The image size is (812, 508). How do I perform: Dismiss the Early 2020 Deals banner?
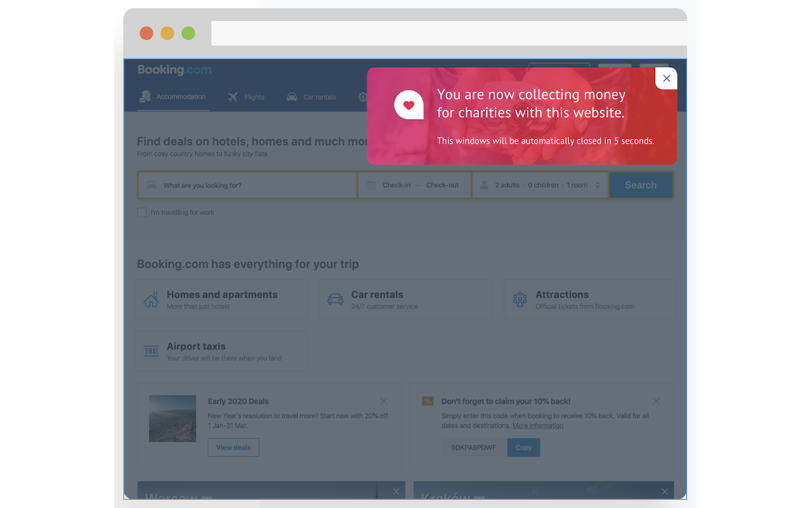pos(384,401)
